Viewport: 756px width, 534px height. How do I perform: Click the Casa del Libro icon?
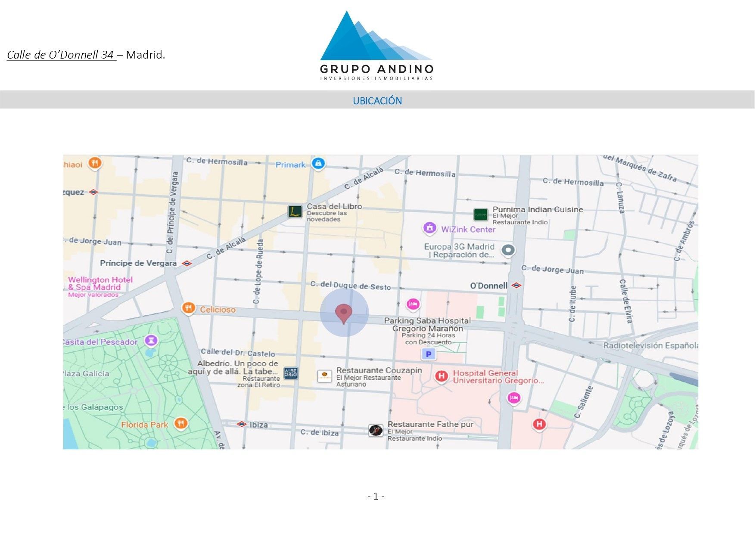[295, 211]
